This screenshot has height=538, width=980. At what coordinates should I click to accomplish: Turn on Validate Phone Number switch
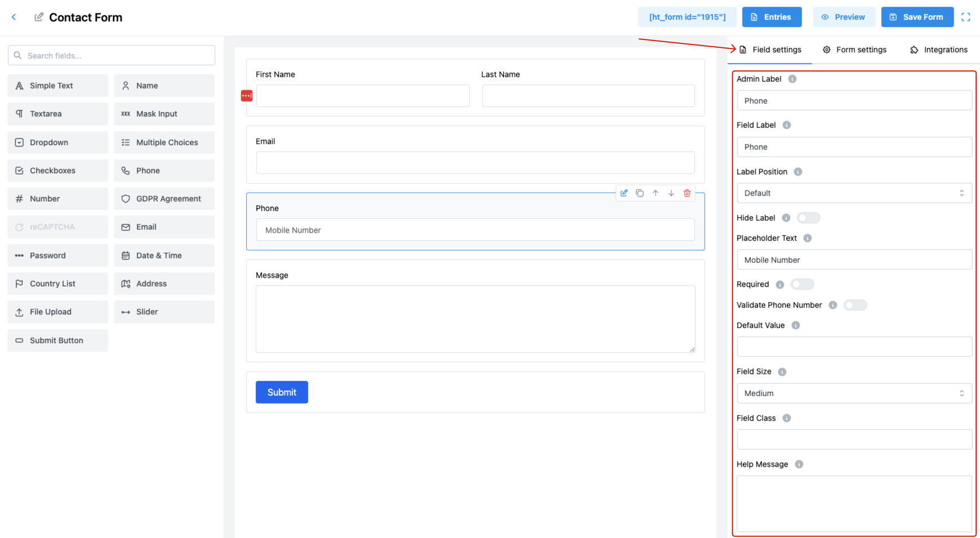855,305
